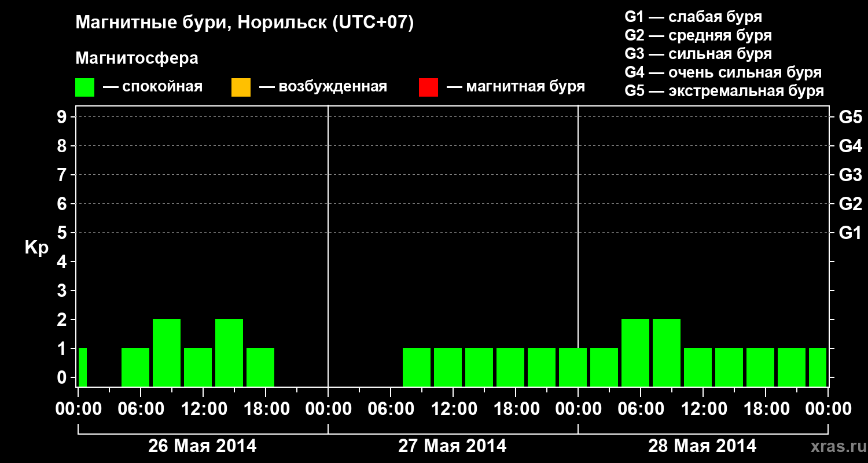The image size is (868, 463).
Task: Click the second Kp 2 bar on 28 Мая, after 06:00
Action: tap(667, 352)
